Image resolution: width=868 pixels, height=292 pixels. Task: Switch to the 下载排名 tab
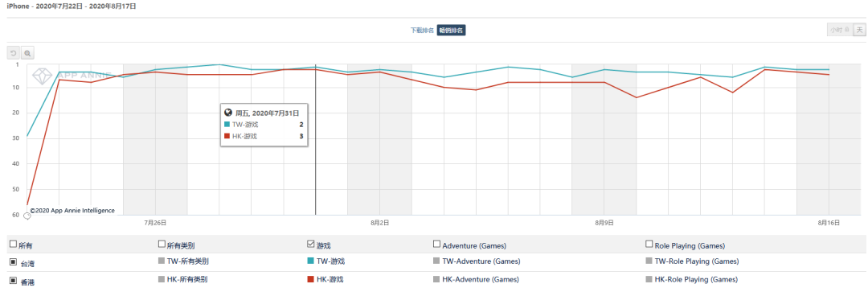422,31
